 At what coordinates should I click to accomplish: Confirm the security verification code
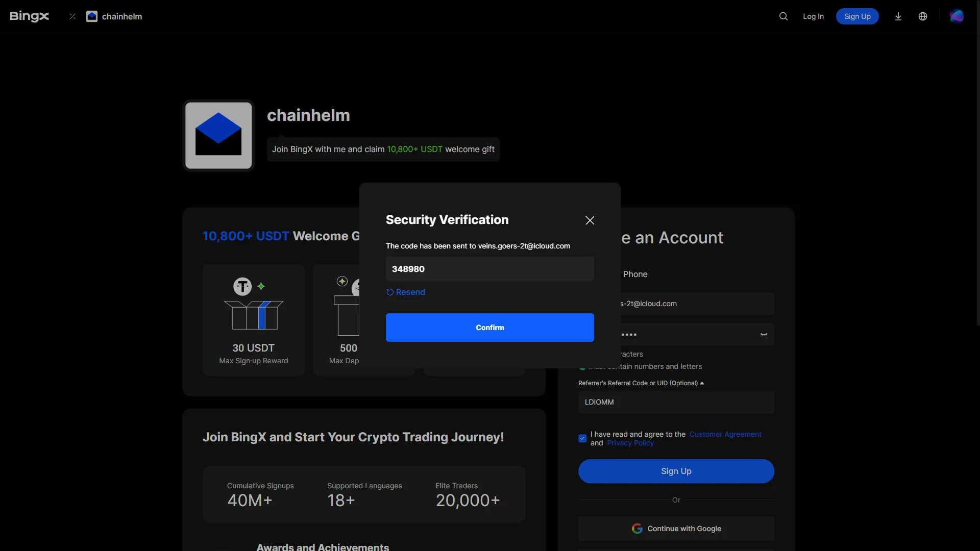(x=490, y=328)
